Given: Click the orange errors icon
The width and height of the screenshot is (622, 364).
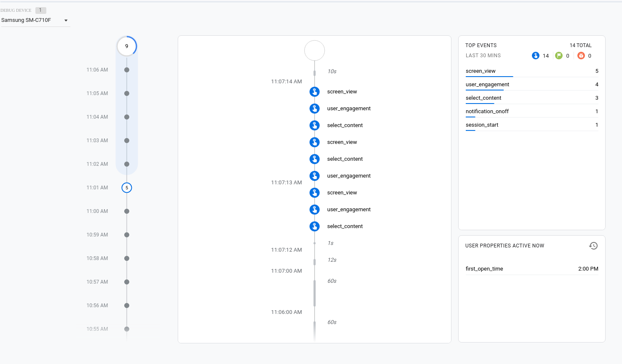Looking at the screenshot, I should pos(581,56).
